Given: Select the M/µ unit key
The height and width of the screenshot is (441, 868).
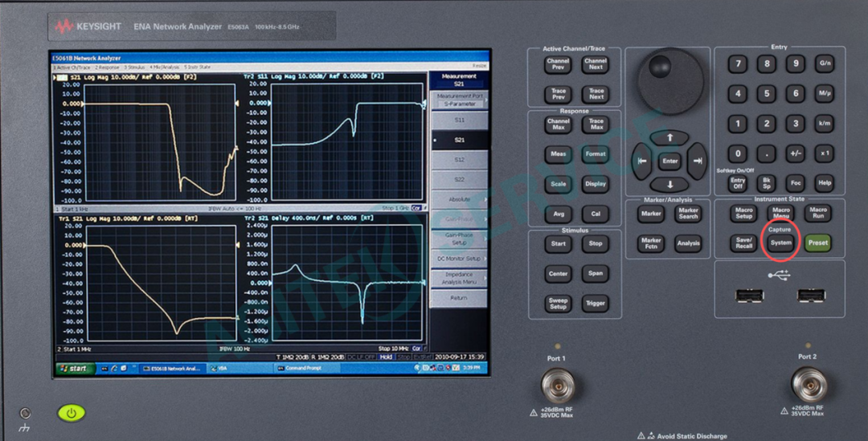Looking at the screenshot, I should [825, 93].
